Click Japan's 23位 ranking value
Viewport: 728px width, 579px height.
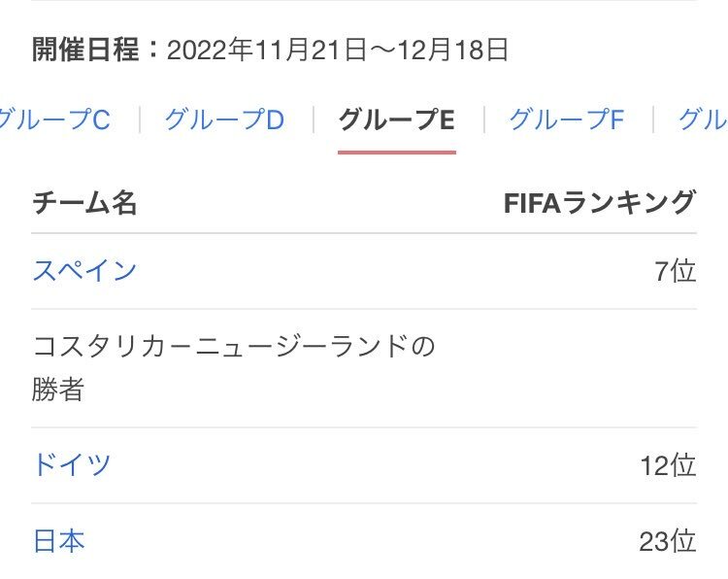click(668, 541)
